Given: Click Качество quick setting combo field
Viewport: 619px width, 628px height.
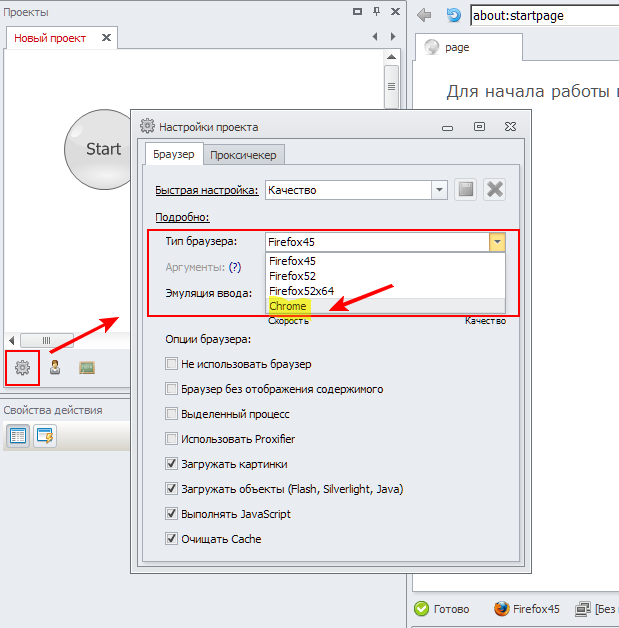Looking at the screenshot, I should point(348,189).
